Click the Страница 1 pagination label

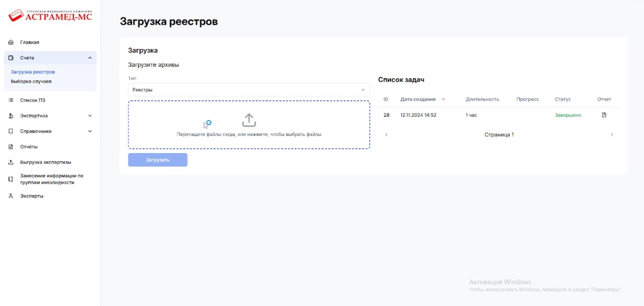pos(499,135)
